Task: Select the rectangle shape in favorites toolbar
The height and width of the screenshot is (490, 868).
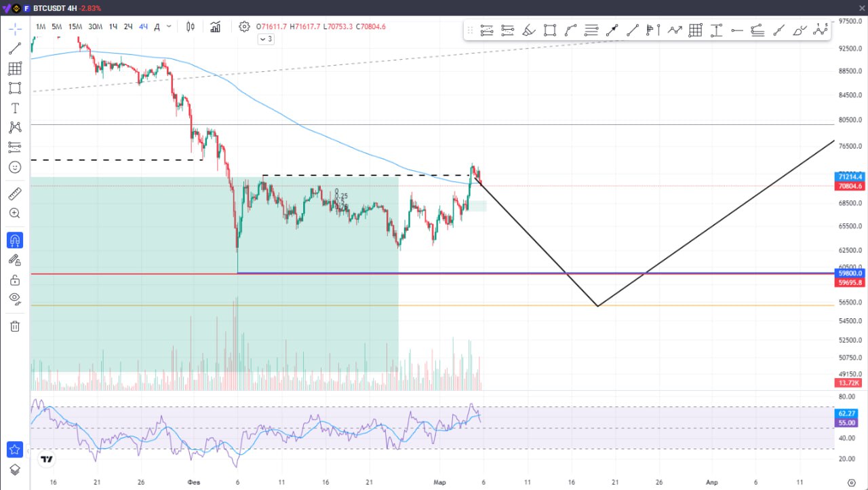Action: click(x=549, y=30)
